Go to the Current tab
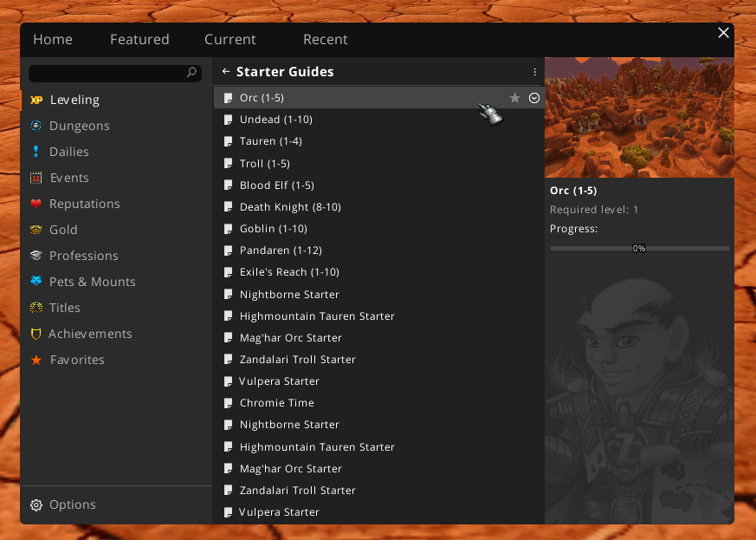756x540 pixels. 230,39
